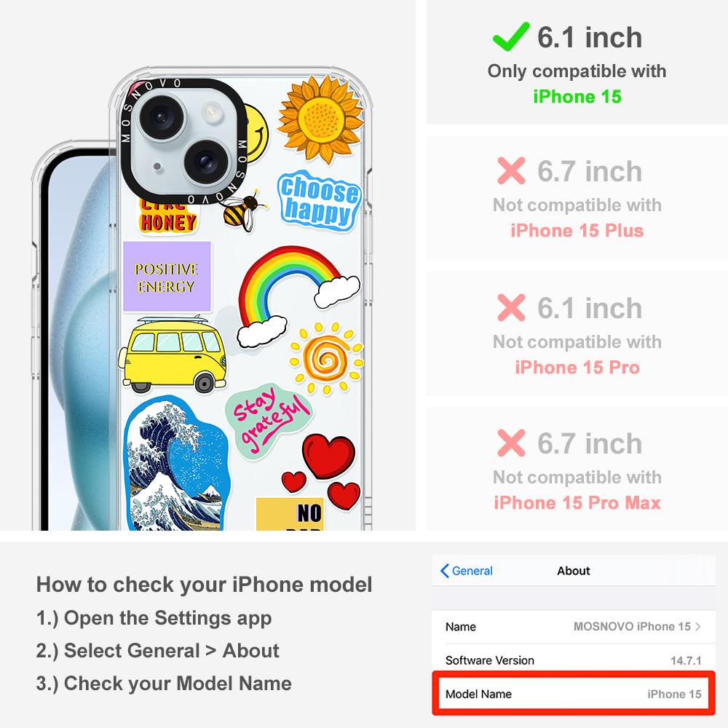This screenshot has width=728, height=728.
Task: Click the Great Wave sticker
Action: click(x=175, y=464)
